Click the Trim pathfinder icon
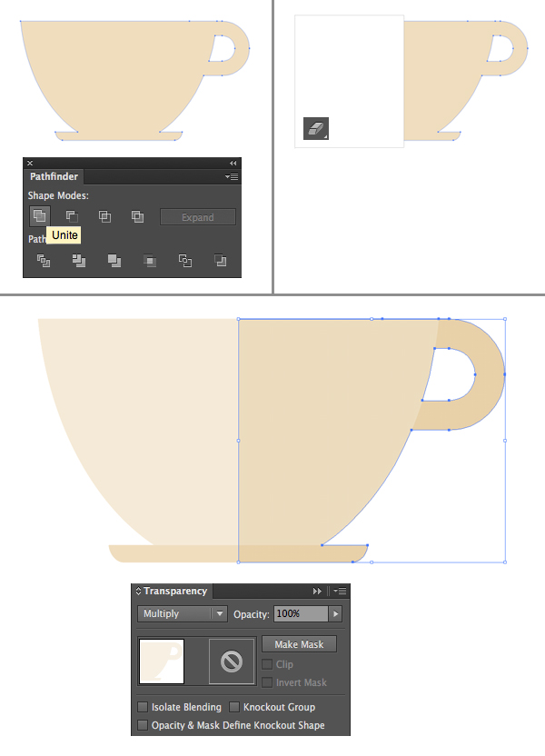The height and width of the screenshot is (756, 545). click(x=79, y=261)
